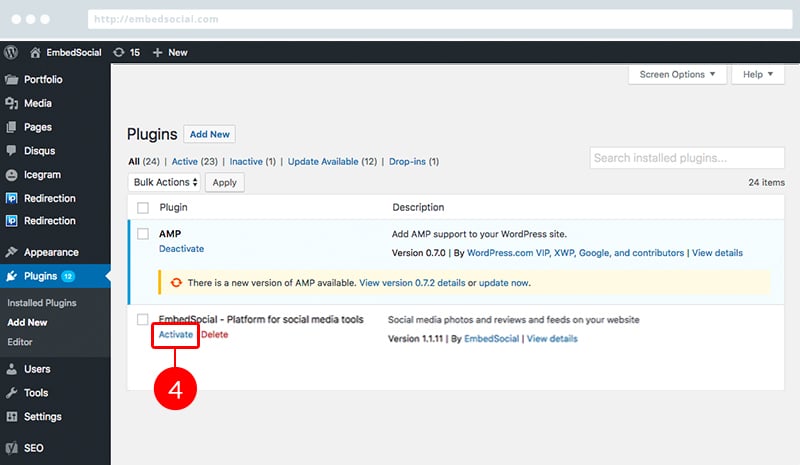Click the Media icon in sidebar
Screen dimensions: 800x465
[x=11, y=103]
